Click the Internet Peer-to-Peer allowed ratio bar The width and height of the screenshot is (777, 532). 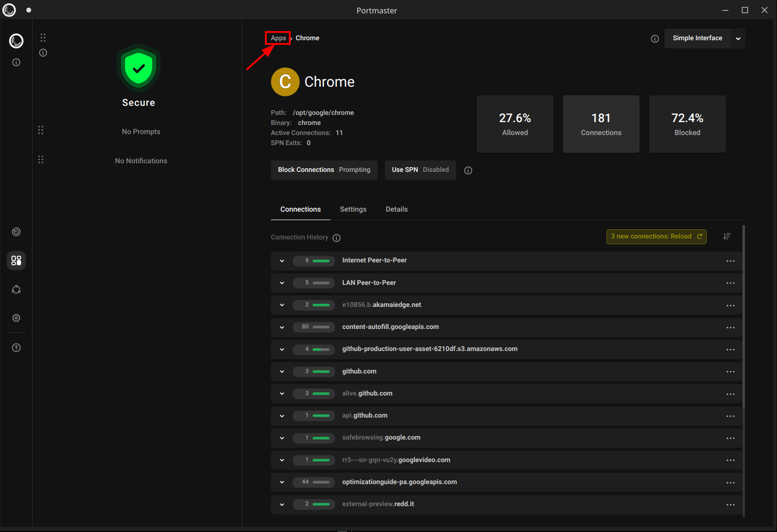point(321,261)
